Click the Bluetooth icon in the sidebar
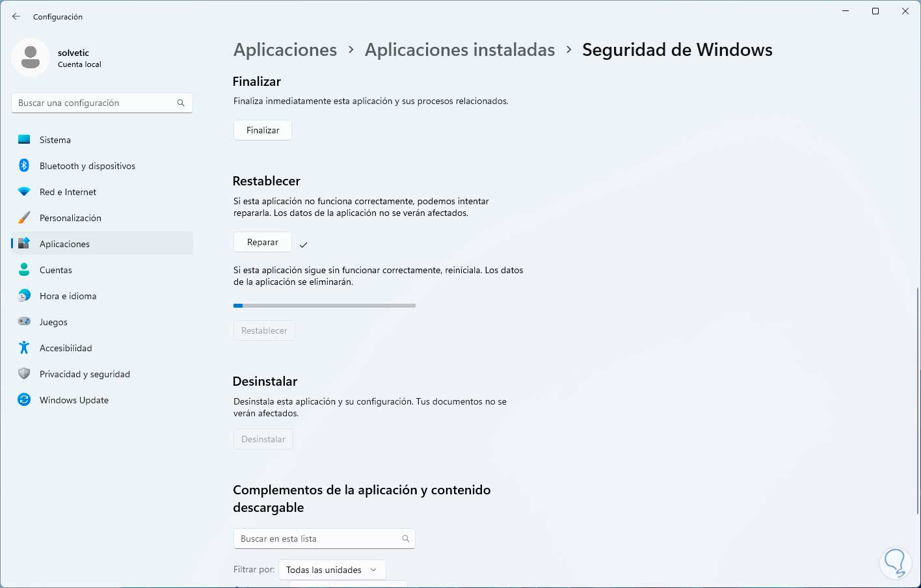This screenshot has height=588, width=921. tap(24, 166)
